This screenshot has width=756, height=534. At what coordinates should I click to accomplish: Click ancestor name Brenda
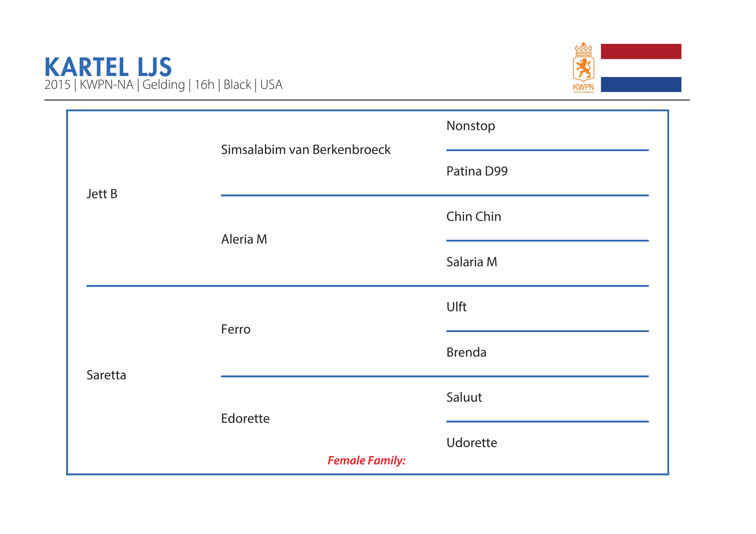[466, 352]
